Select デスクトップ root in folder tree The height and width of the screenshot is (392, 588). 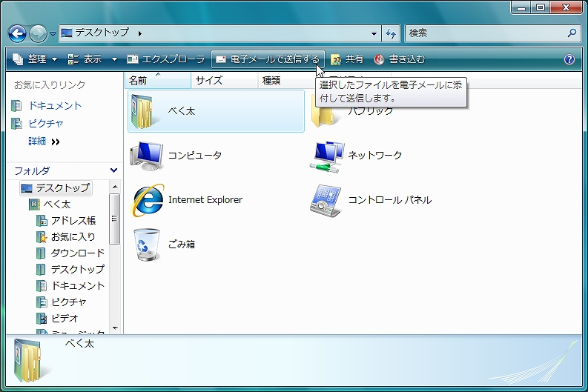pos(56,187)
